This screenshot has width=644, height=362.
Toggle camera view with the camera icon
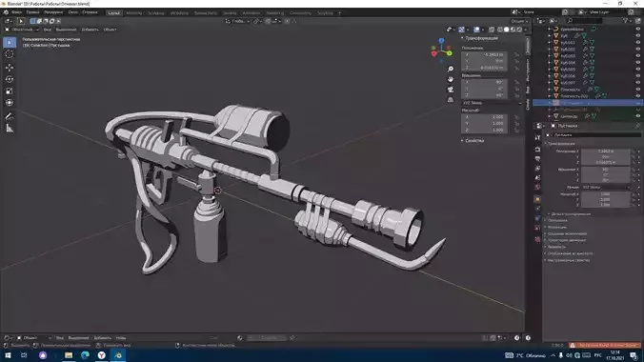[451, 90]
